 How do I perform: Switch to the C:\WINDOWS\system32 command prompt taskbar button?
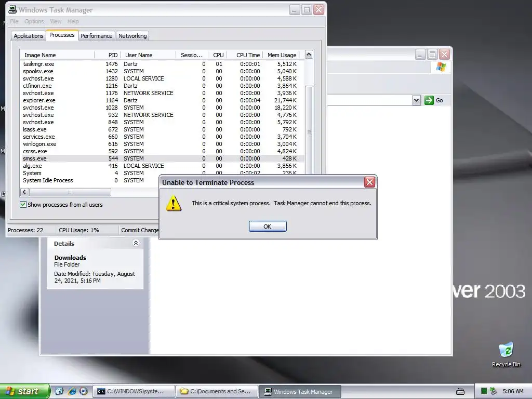[134, 392]
